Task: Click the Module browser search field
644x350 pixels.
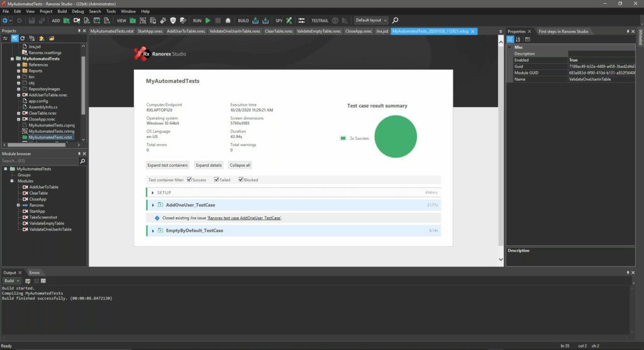Action: 40,161
